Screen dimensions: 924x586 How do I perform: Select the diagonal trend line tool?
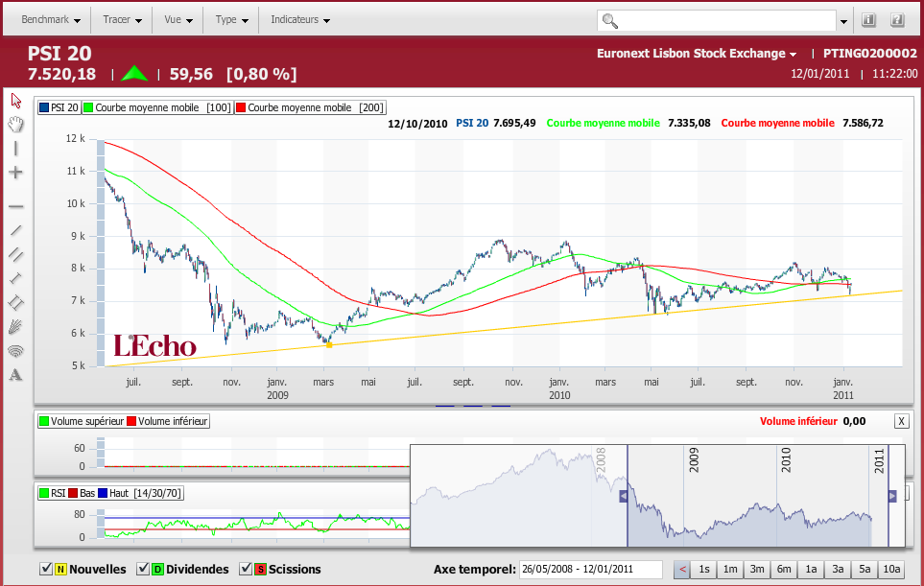(16, 230)
